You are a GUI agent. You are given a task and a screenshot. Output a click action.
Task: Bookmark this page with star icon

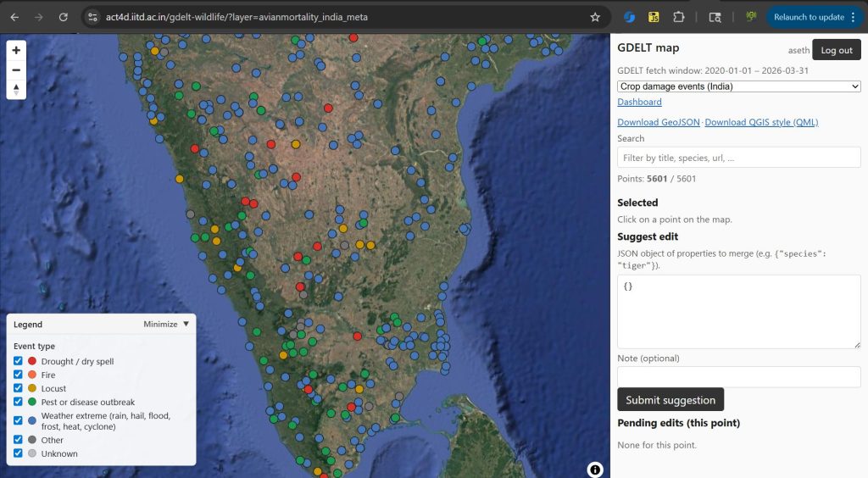coord(595,17)
